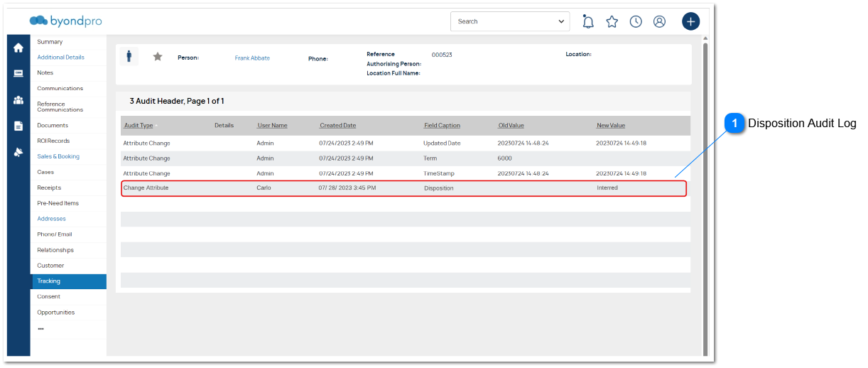
Task: Open notifications bell icon
Action: pos(588,21)
